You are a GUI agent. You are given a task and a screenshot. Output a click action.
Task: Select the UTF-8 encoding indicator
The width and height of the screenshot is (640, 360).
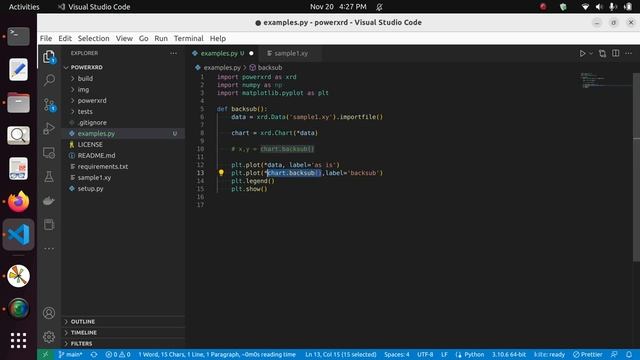[x=425, y=354]
